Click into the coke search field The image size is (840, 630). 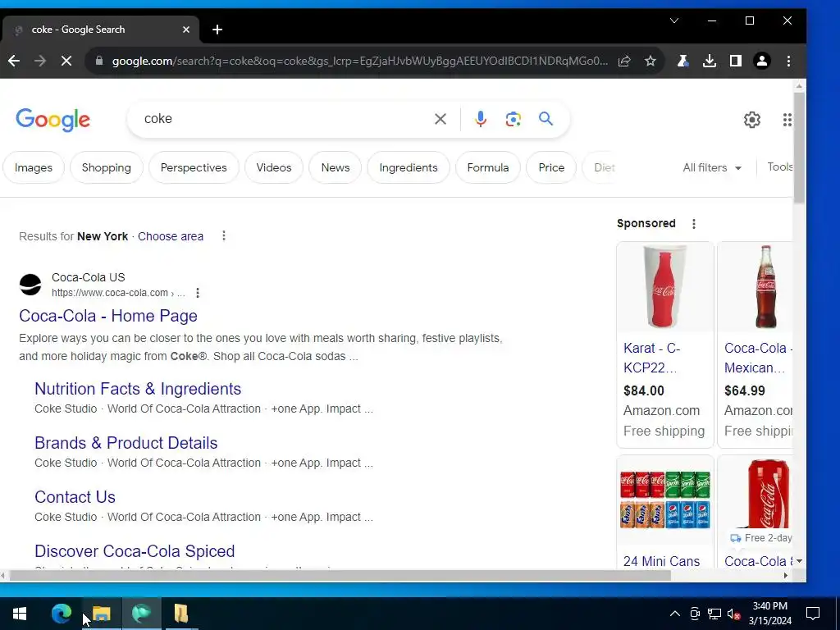(284, 119)
